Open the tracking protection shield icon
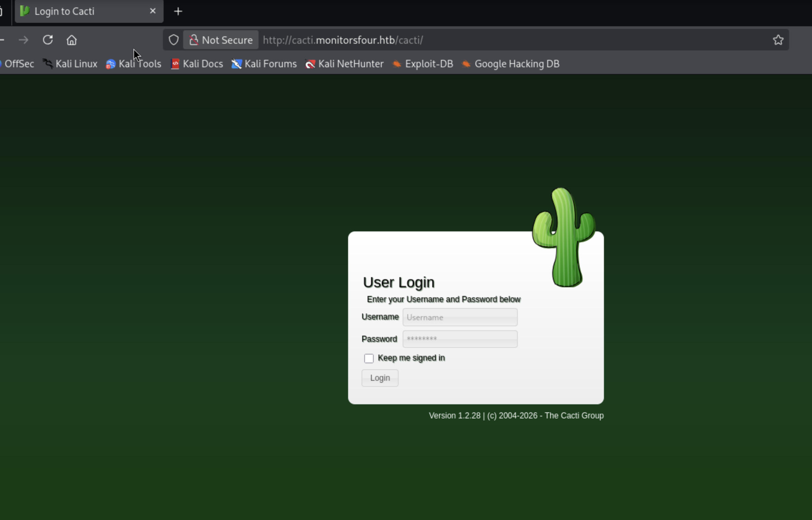This screenshot has height=520, width=812. pos(173,40)
